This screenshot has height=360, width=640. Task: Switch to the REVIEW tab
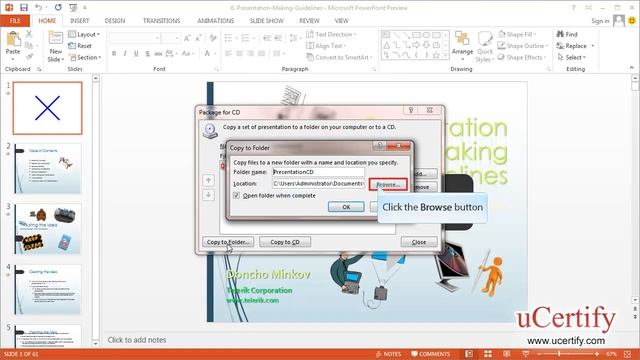pos(309,20)
